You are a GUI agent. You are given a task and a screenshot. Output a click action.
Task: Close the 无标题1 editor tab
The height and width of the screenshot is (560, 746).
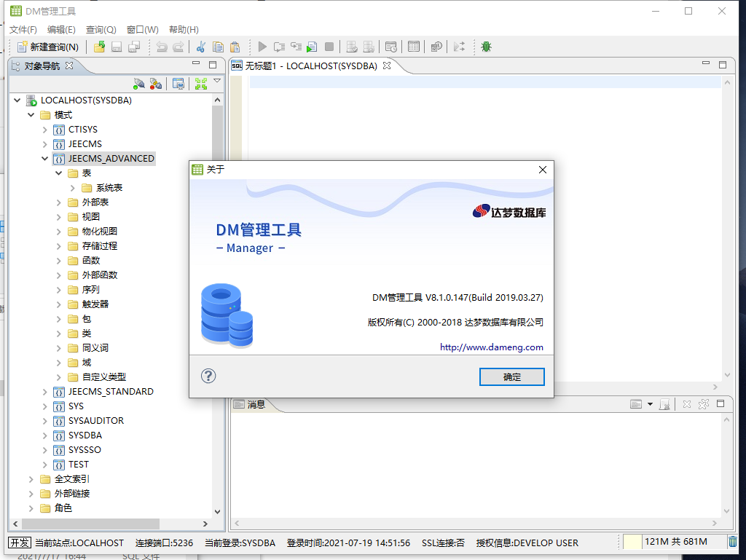point(387,66)
